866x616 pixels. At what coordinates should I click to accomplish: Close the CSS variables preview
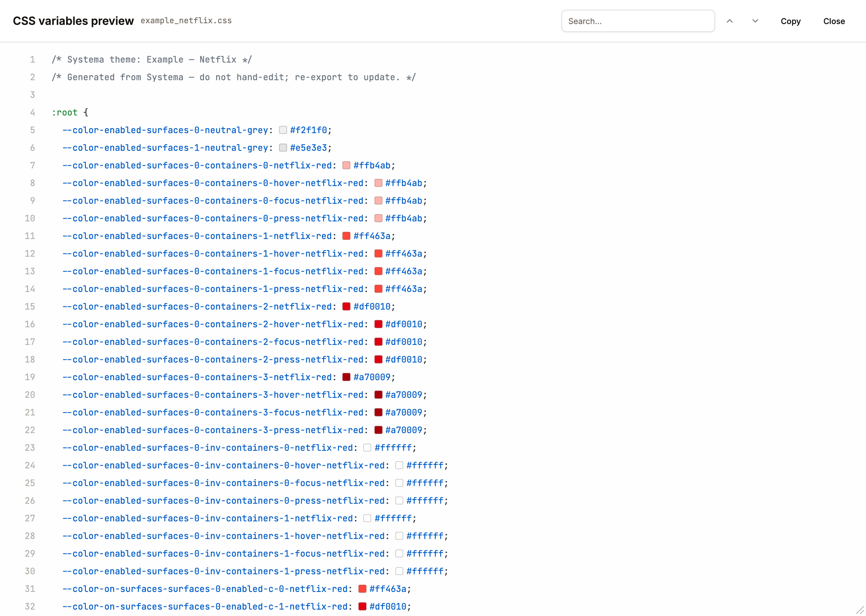[x=834, y=21]
